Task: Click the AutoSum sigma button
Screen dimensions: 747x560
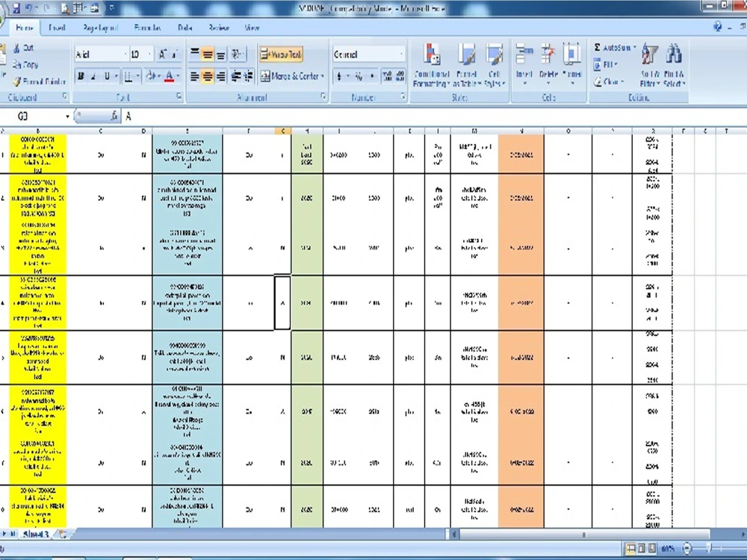Action: click(x=612, y=48)
